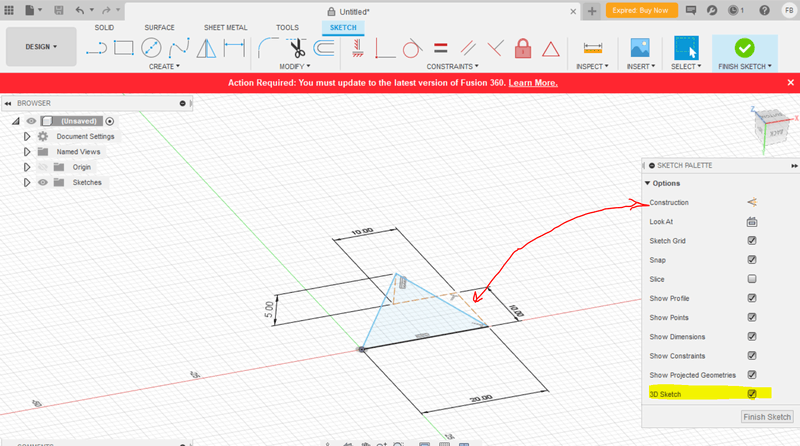Enable the Slice checkbox
The height and width of the screenshot is (446, 800).
point(752,279)
